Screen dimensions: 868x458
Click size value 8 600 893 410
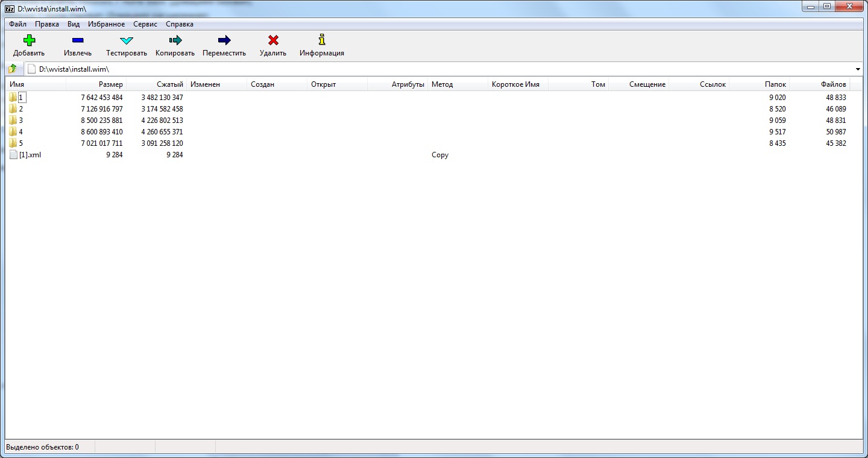[102, 132]
